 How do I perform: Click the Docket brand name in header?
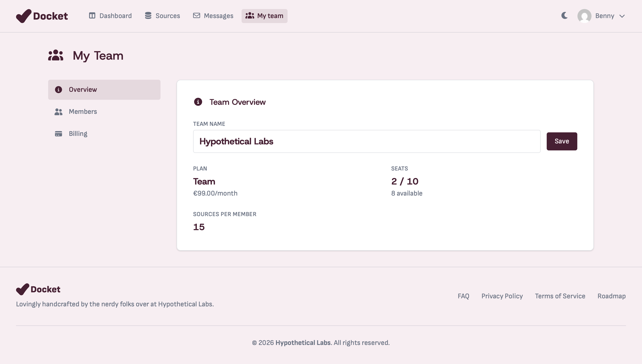(x=50, y=16)
